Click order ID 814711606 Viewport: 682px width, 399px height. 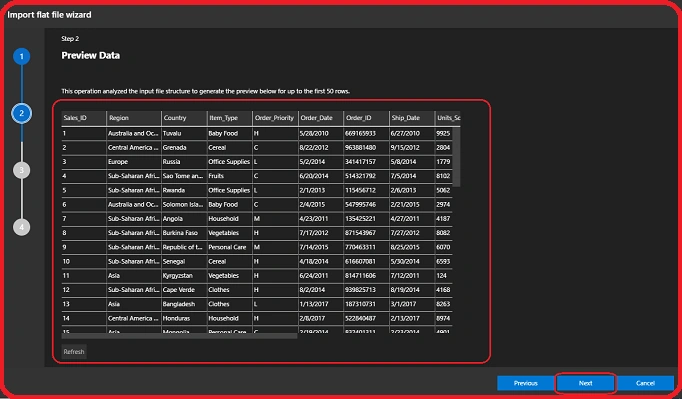(367, 275)
